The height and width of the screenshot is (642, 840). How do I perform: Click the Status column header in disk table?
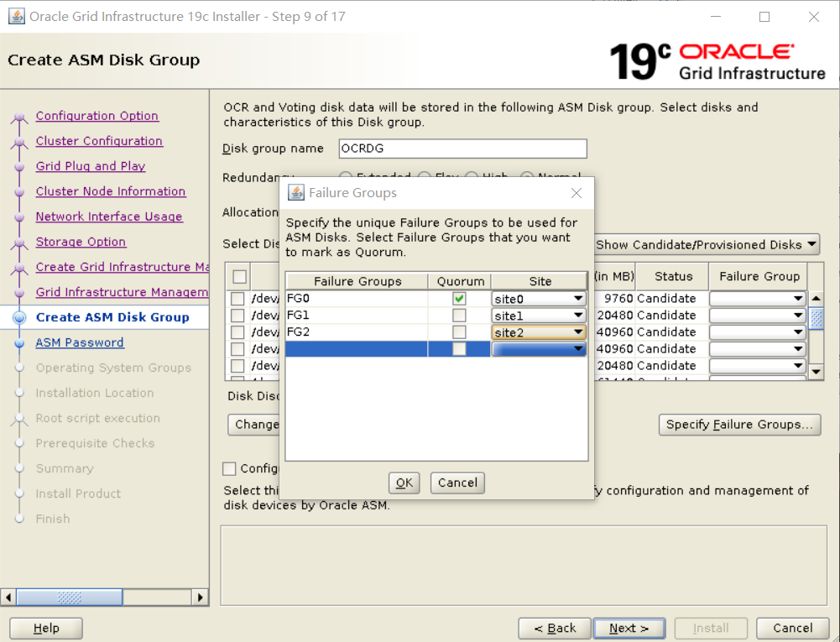[673, 276]
